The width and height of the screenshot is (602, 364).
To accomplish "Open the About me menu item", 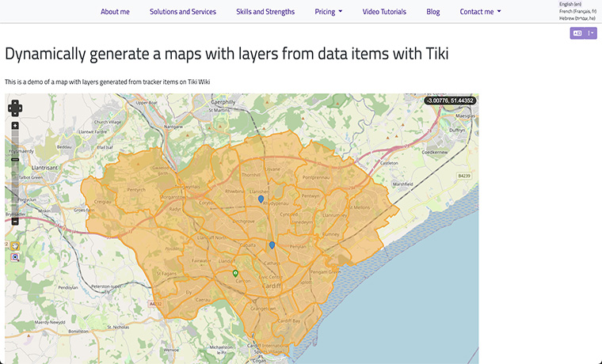I will click(115, 12).
